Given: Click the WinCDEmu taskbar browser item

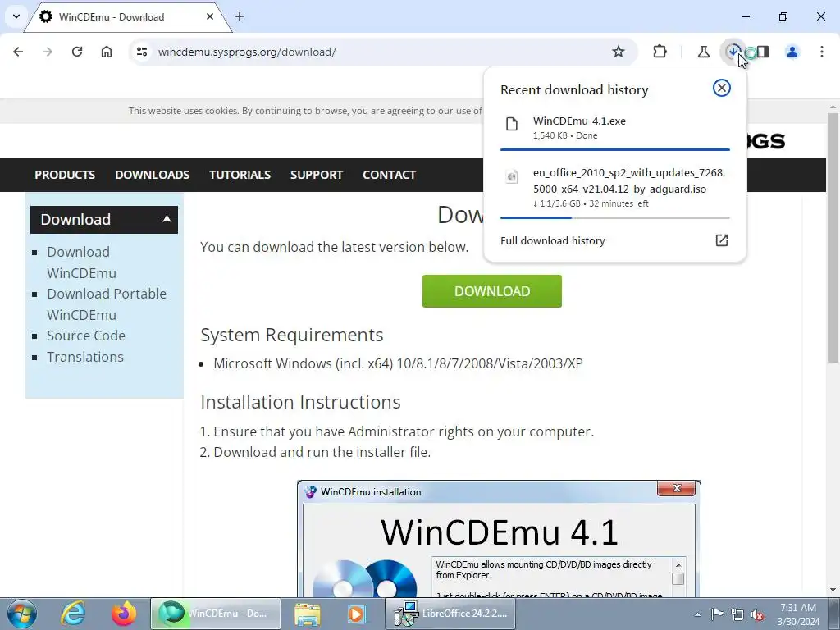Looking at the screenshot, I should click(216, 614).
